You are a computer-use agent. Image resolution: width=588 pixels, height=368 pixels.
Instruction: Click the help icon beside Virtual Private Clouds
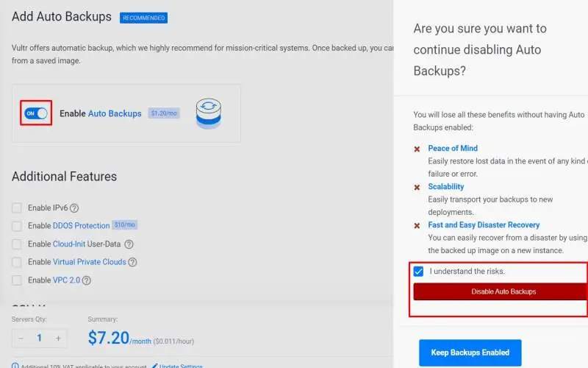pos(132,262)
